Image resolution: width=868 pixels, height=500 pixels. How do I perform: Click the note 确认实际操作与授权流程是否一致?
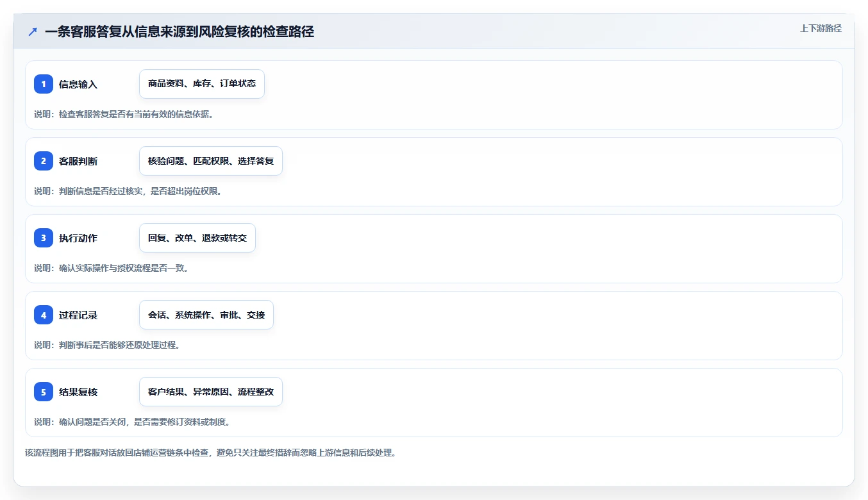[x=122, y=268]
